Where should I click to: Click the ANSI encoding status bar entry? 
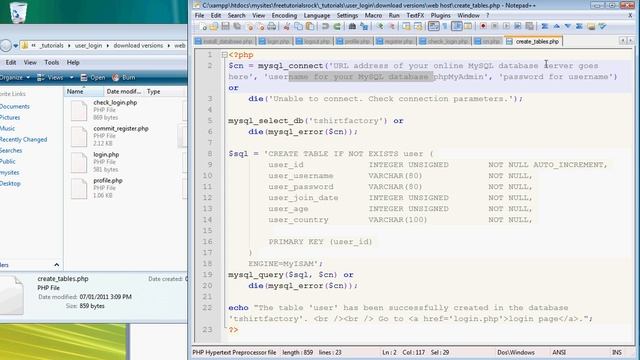(x=559, y=352)
